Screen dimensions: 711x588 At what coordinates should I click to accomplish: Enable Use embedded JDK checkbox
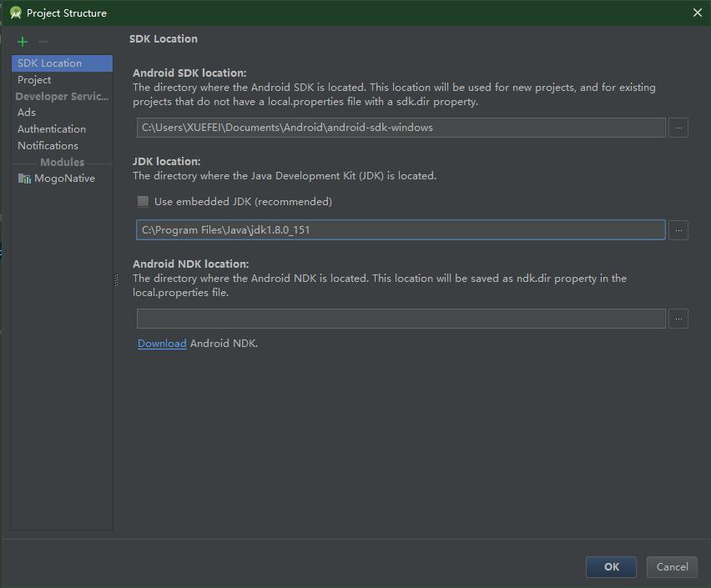pyautogui.click(x=143, y=201)
